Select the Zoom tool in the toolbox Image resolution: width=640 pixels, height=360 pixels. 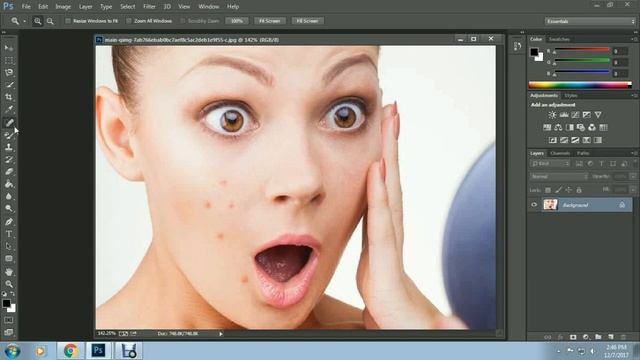pyautogui.click(x=9, y=284)
